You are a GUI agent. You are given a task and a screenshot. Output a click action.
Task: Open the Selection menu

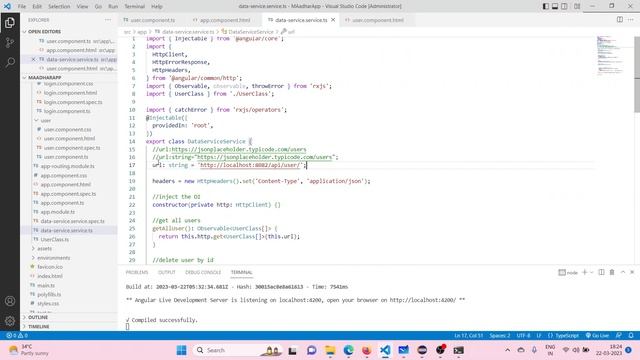tap(59, 7)
